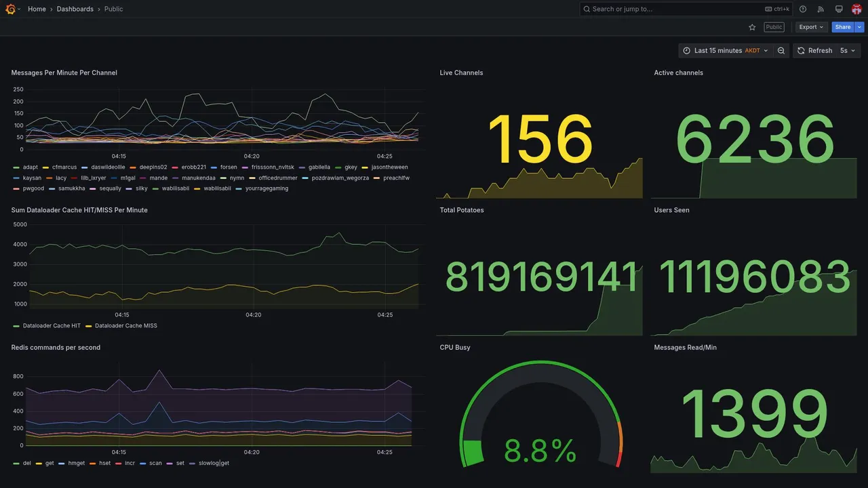Navigate to Dashboards breadcrumb
Image resolution: width=868 pixels, height=488 pixels.
(75, 9)
